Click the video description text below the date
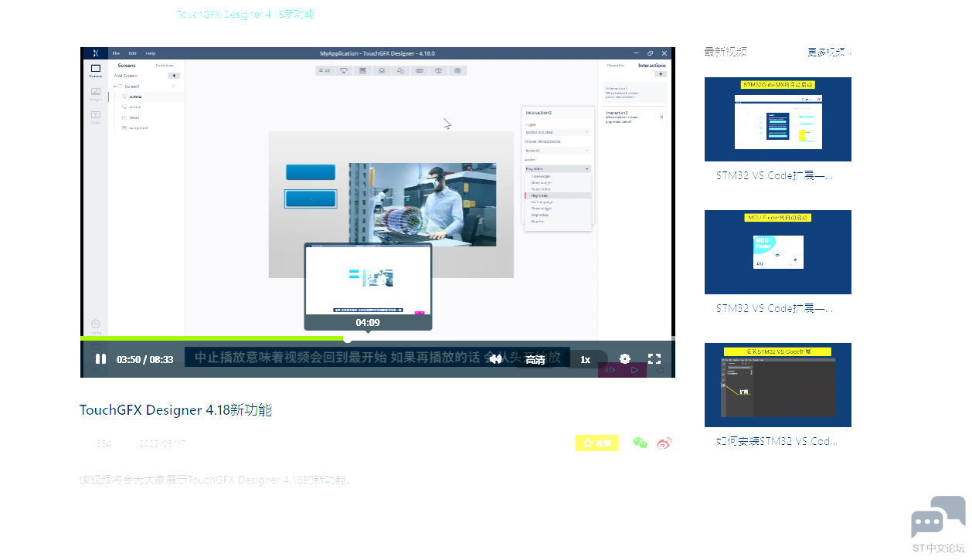972x560 pixels. 216,480
